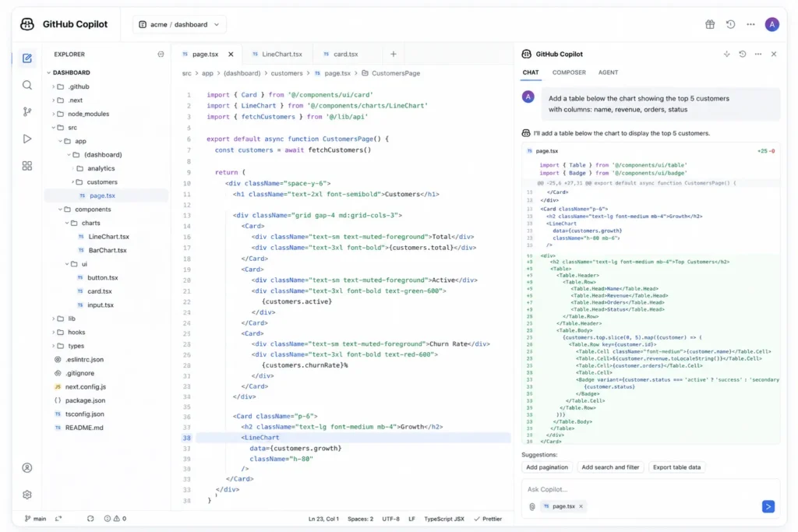Switch to the LineChart.tsx tab
The width and height of the screenshot is (798, 532).
[277, 54]
